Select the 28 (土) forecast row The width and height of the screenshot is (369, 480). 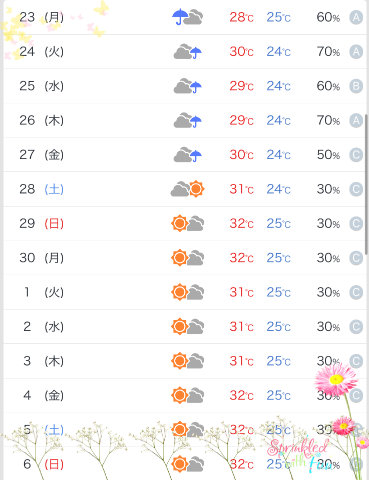[185, 189]
